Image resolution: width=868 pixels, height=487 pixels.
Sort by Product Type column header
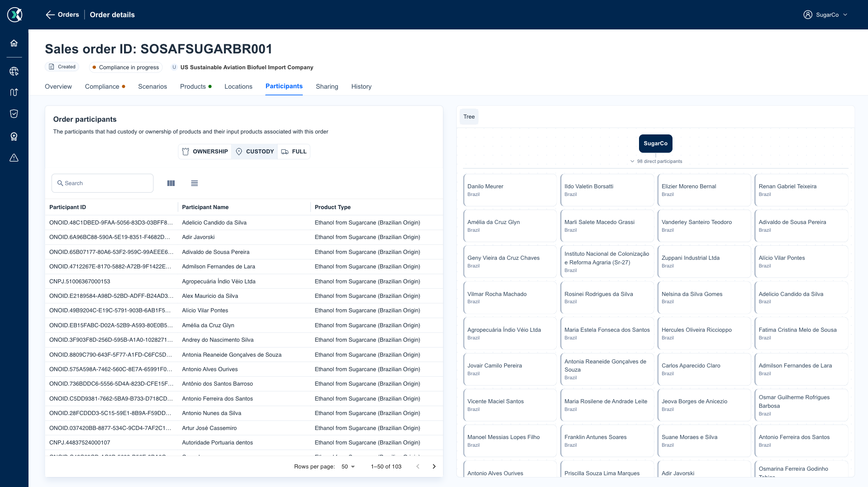click(333, 207)
